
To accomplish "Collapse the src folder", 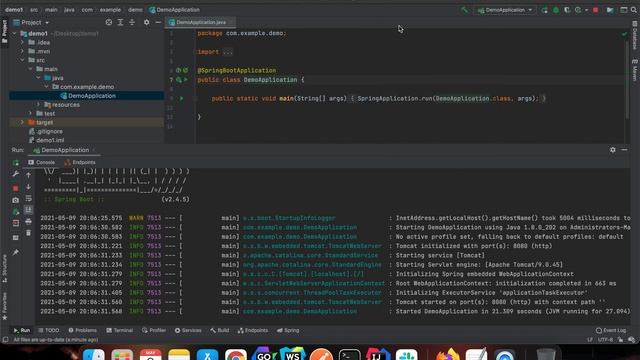I will coord(22,60).
